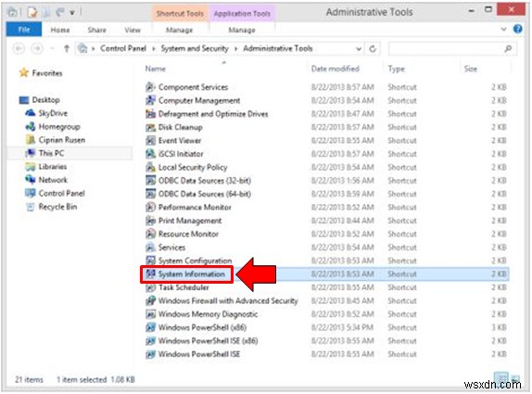This screenshot has width=532, height=394.
Task: Select the System Information icon
Action: (x=150, y=274)
